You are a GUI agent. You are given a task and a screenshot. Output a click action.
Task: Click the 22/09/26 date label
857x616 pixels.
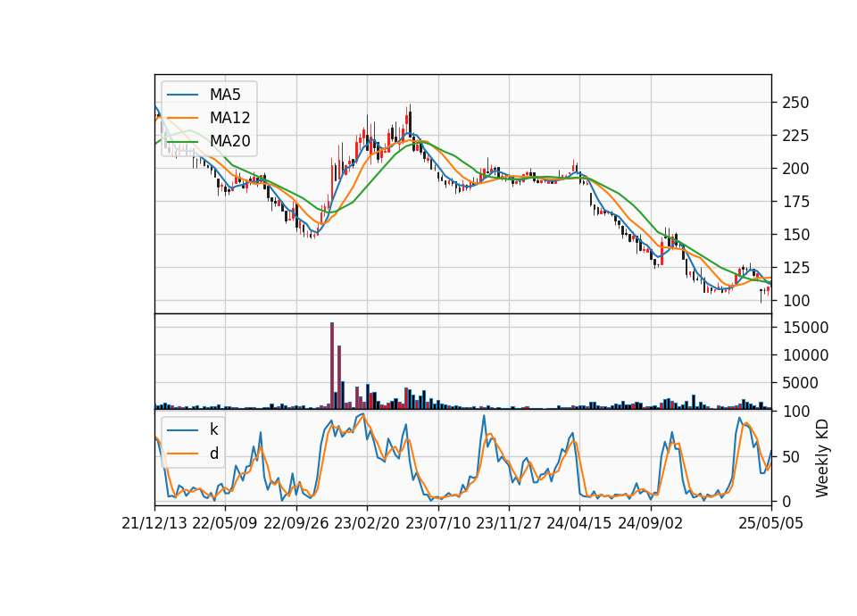click(296, 523)
